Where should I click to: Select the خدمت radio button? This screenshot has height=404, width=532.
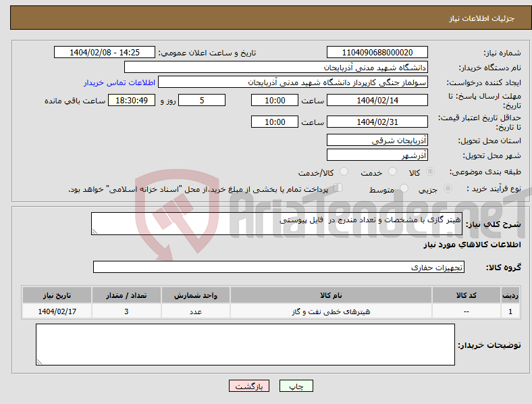pos(392,172)
